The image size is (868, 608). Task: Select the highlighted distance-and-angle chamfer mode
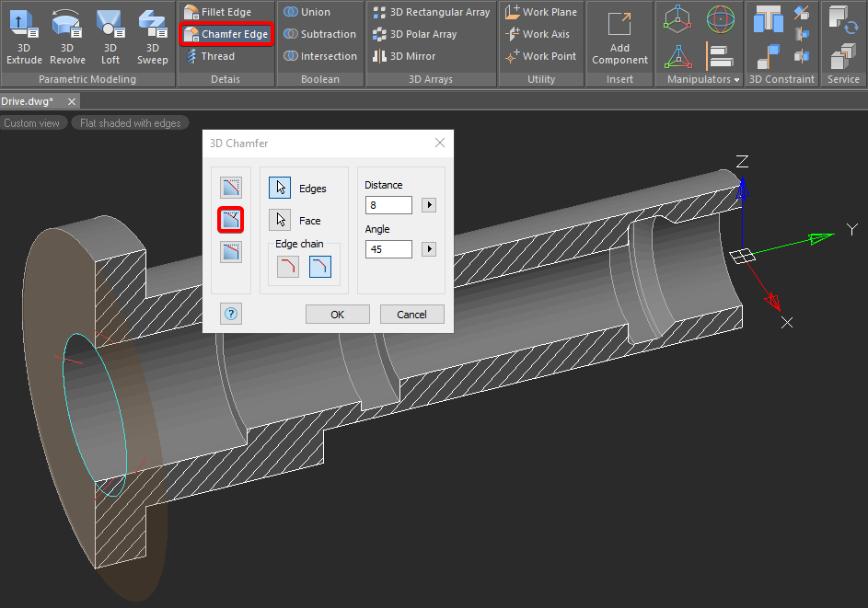pos(230,220)
